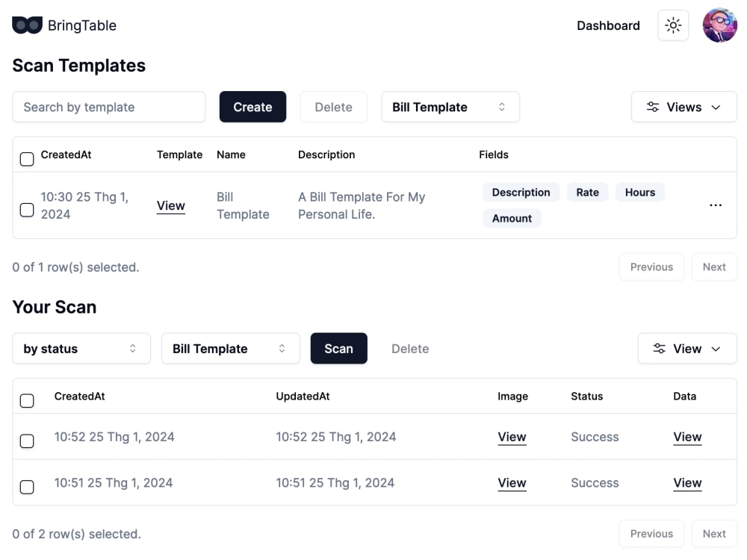
Task: Open the Dashboard page
Action: click(608, 25)
